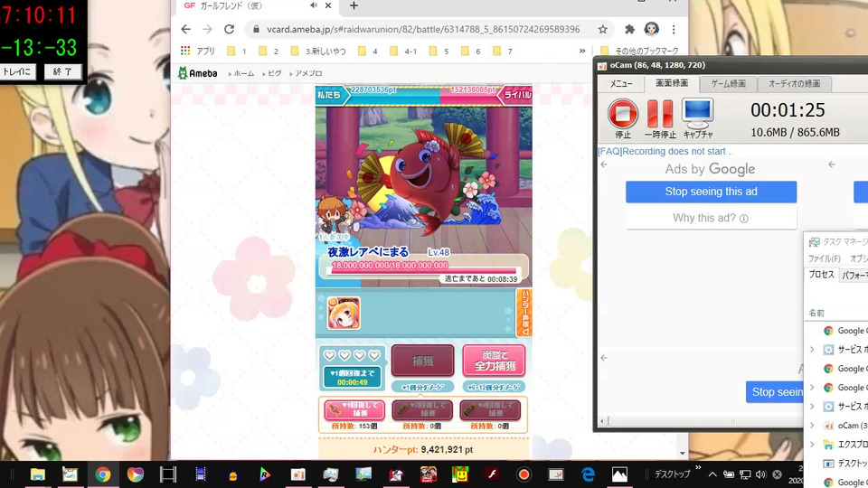Viewport: 868px width, 488px height.
Task: Click the ad info icon beside 'Why this ad?'
Action: 744,219
